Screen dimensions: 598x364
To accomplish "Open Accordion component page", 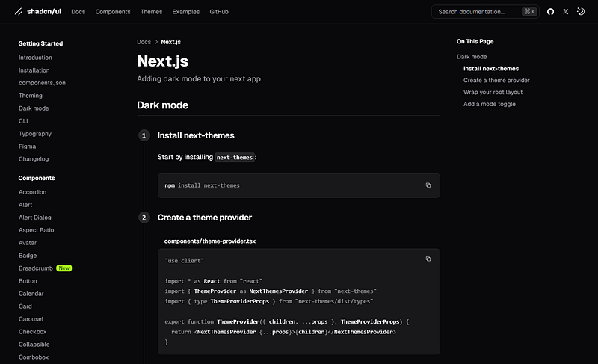I will click(32, 192).
